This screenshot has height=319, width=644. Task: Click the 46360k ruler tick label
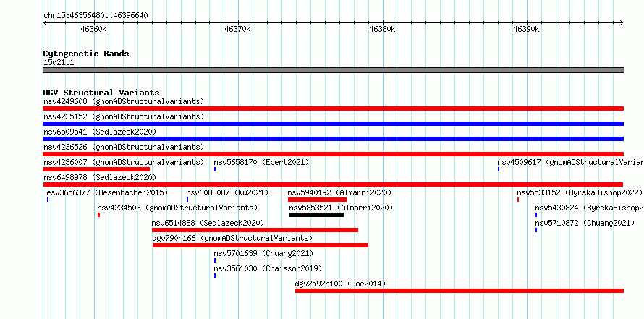93,29
